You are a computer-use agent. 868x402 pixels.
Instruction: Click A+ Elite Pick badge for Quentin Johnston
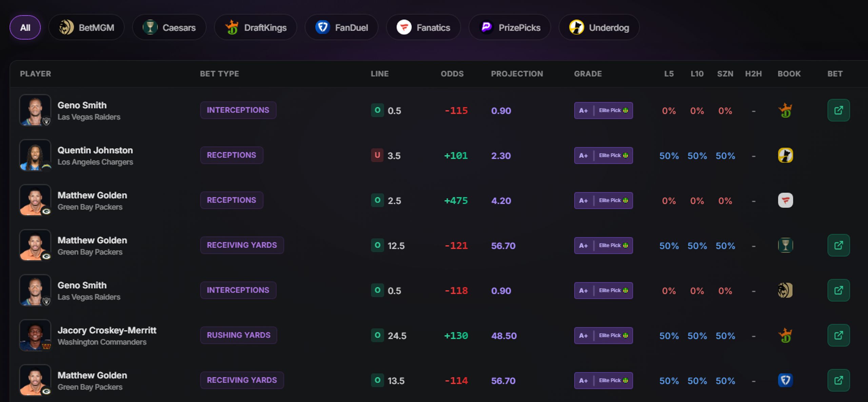click(604, 155)
